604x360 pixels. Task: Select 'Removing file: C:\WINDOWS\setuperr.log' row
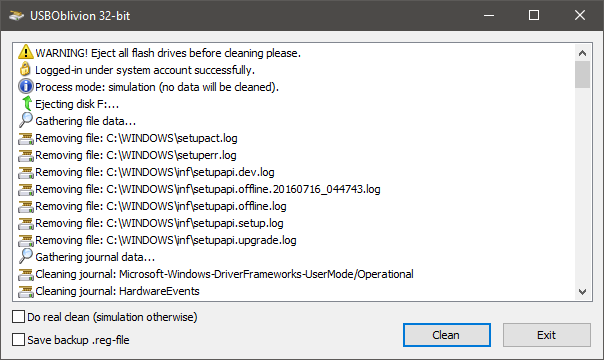click(x=136, y=155)
